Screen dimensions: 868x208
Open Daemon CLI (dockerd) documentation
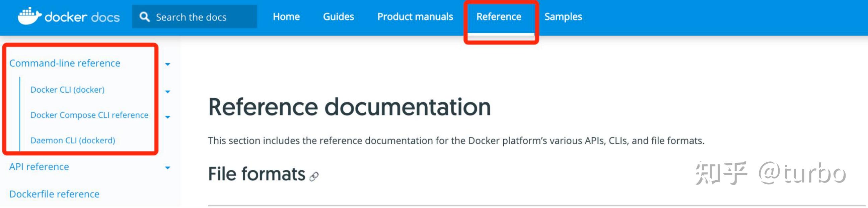[73, 141]
